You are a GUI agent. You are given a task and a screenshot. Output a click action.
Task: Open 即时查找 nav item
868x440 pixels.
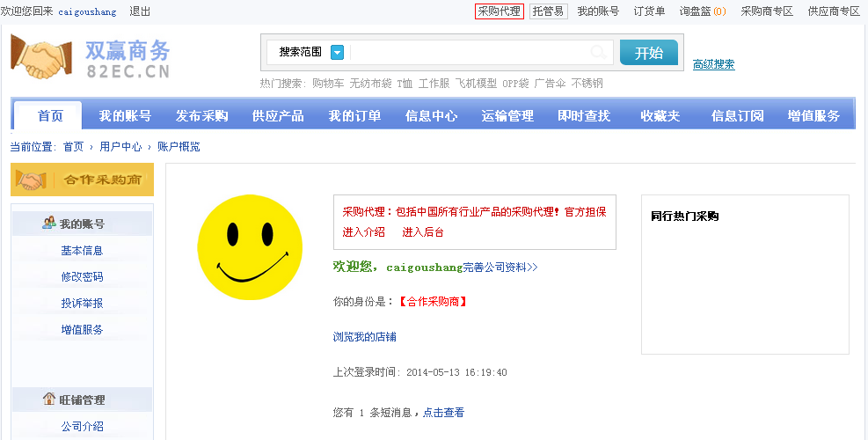[x=584, y=116]
